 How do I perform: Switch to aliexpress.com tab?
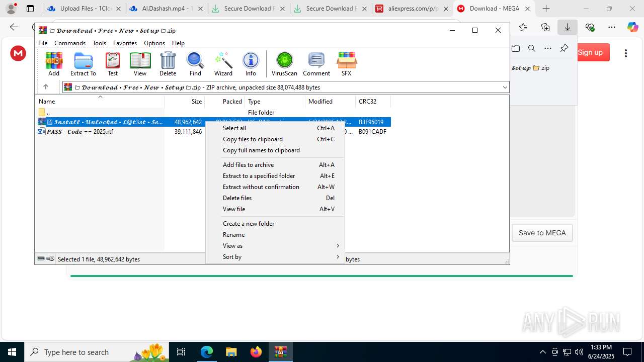pos(413,9)
